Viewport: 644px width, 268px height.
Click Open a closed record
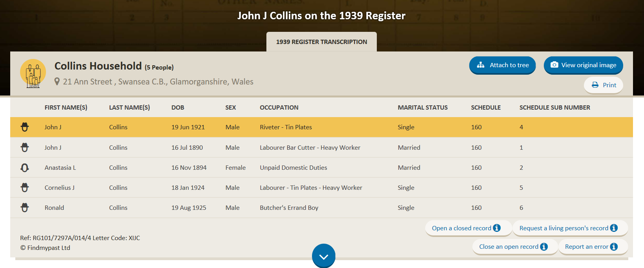pyautogui.click(x=468, y=228)
